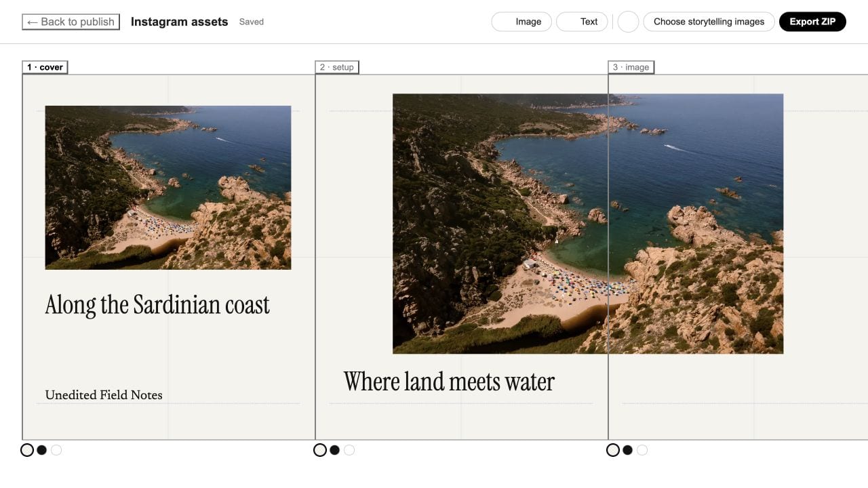Screen dimensions: 868x488
Task: Select the '1 · cover' slide label
Action: point(45,67)
